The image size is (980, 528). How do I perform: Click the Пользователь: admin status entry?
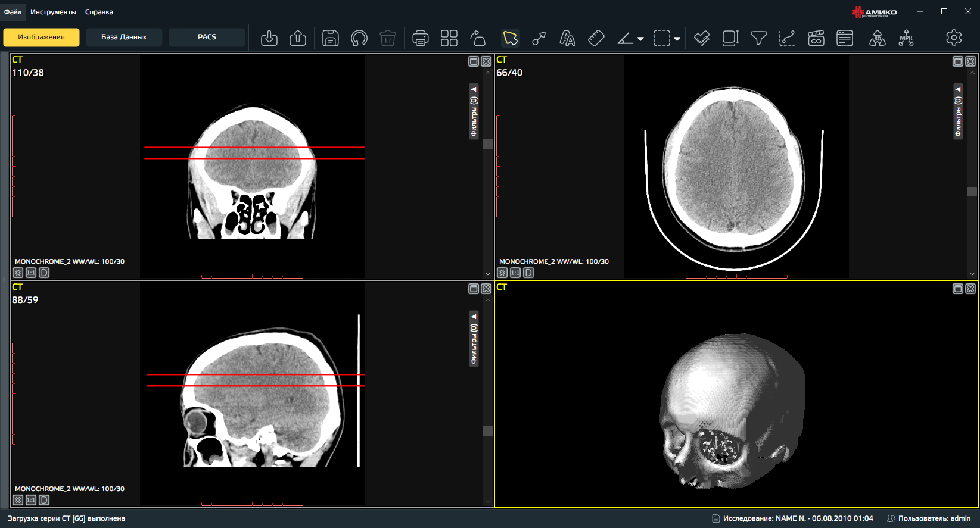tap(929, 518)
